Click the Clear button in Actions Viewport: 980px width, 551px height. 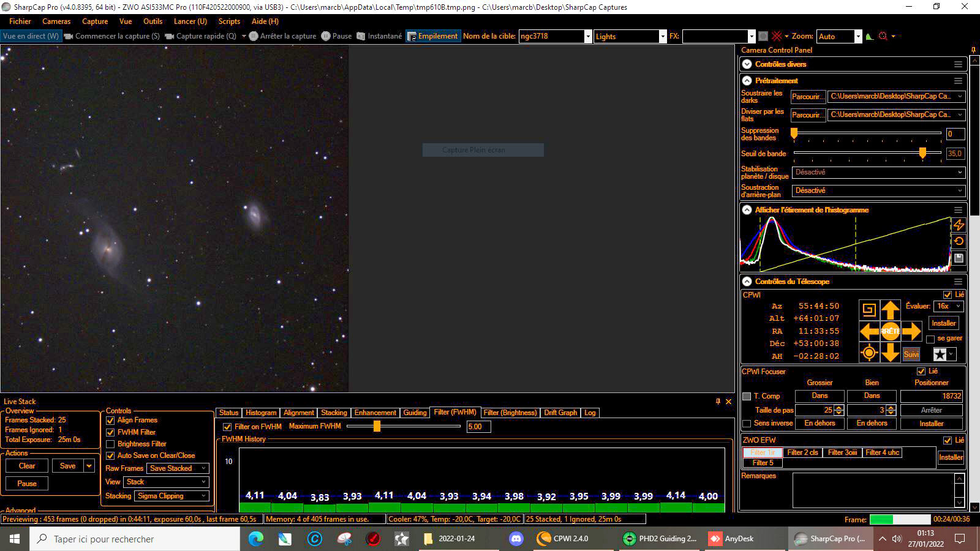(27, 466)
